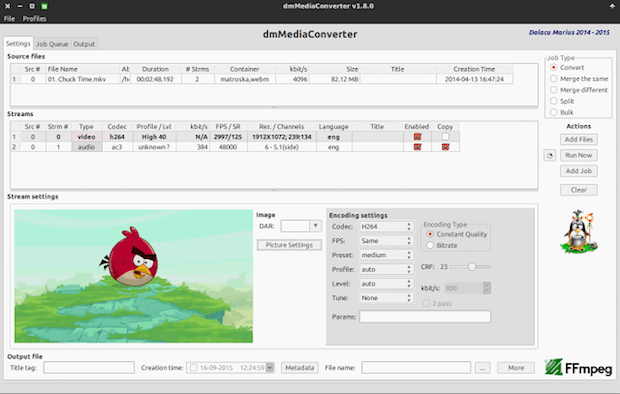The width and height of the screenshot is (620, 394).
Task: Open the Profile auto selector
Action: point(386,269)
